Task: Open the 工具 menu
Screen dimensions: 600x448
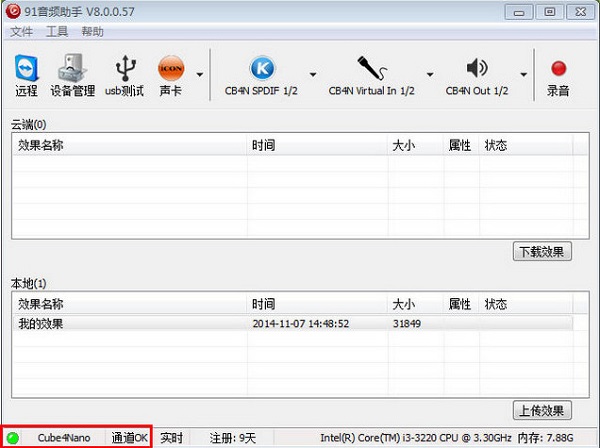Action: tap(57, 32)
